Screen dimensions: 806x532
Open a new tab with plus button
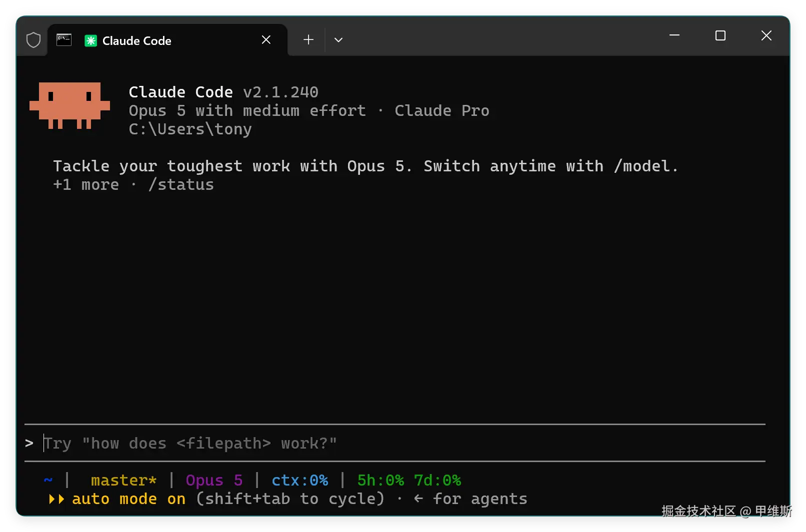pos(308,40)
